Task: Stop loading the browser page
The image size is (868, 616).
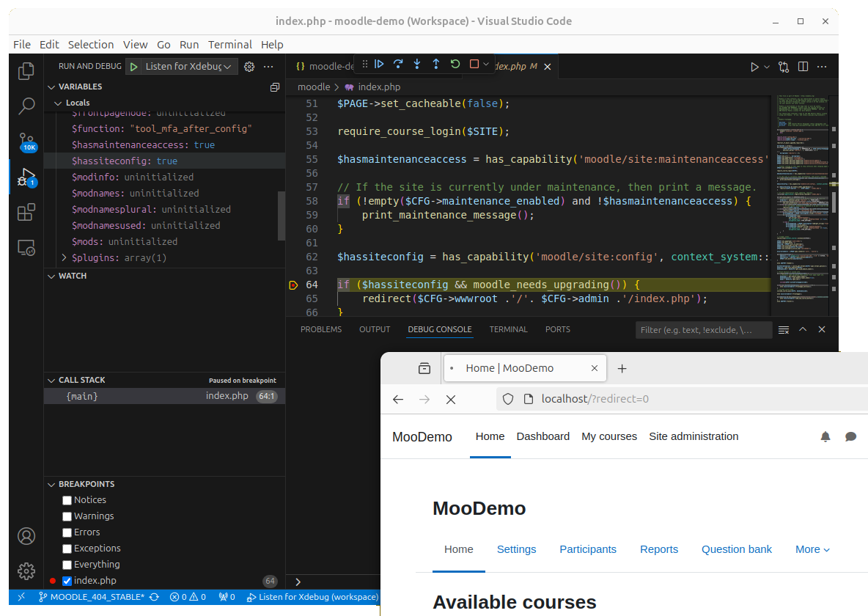Action: pyautogui.click(x=451, y=400)
